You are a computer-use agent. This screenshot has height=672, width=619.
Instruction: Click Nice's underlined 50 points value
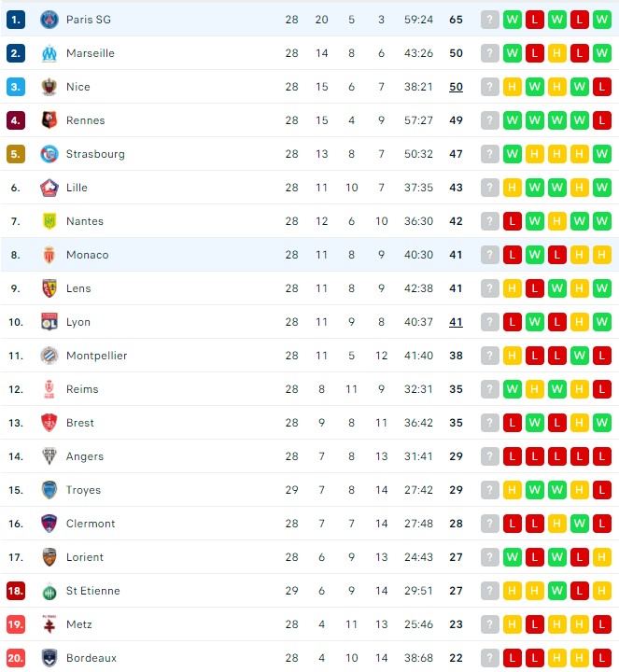pos(456,87)
